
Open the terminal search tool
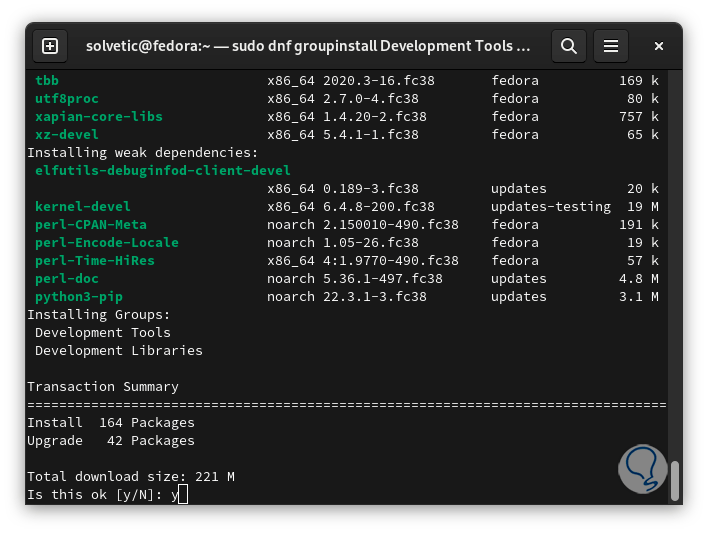tap(569, 46)
